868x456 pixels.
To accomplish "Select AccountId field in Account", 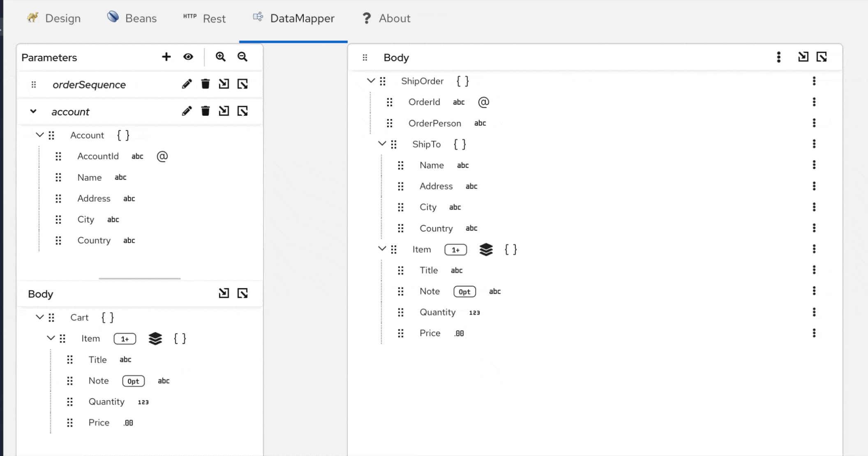I will point(98,156).
